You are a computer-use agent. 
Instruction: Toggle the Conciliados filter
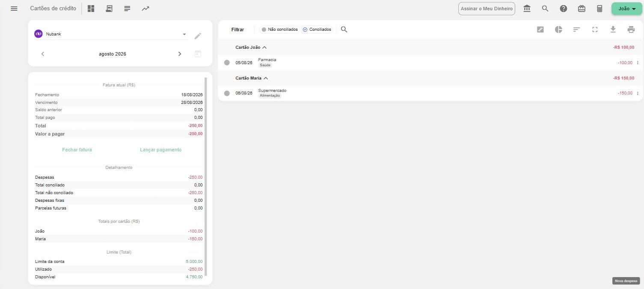tap(317, 29)
